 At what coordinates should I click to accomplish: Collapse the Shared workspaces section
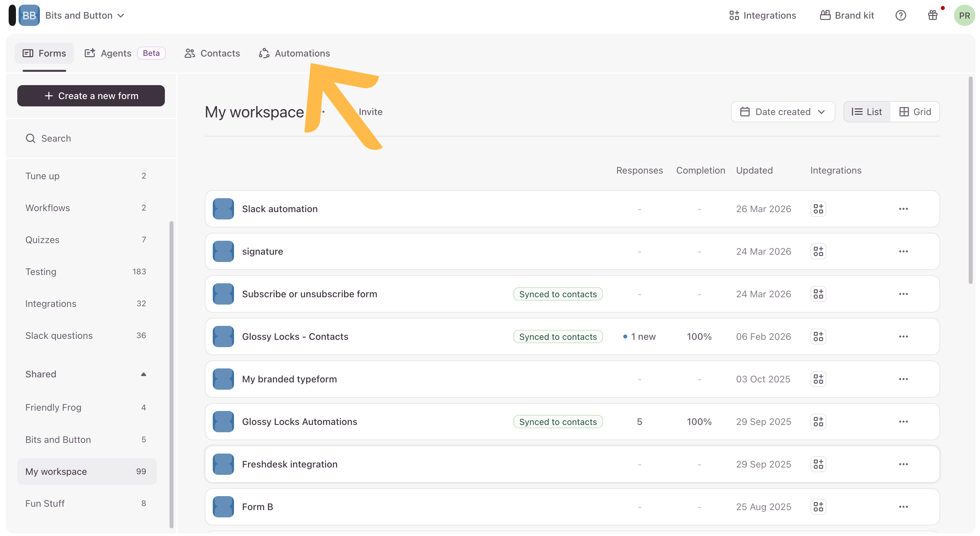click(x=143, y=374)
